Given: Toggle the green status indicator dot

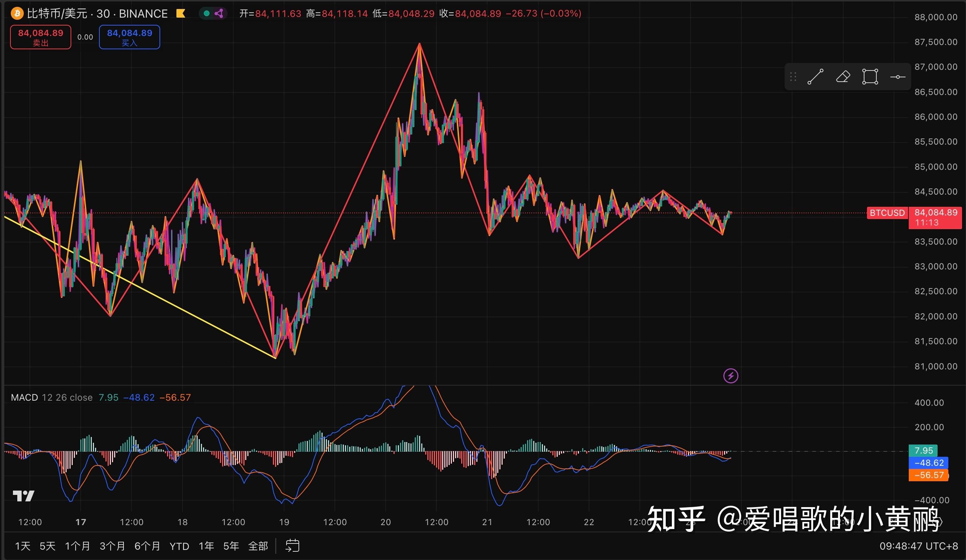Looking at the screenshot, I should [206, 13].
